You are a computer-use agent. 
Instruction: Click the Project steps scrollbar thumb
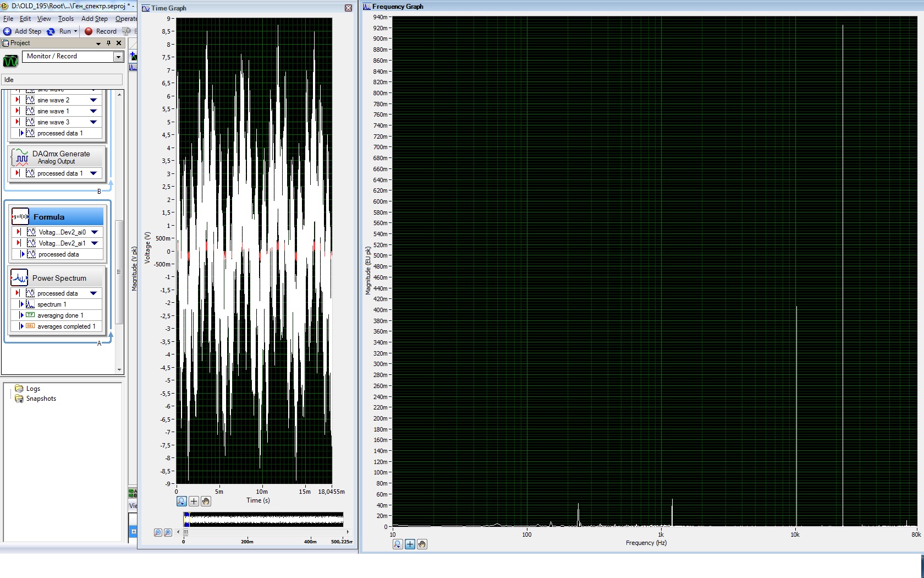pyautogui.click(x=119, y=272)
